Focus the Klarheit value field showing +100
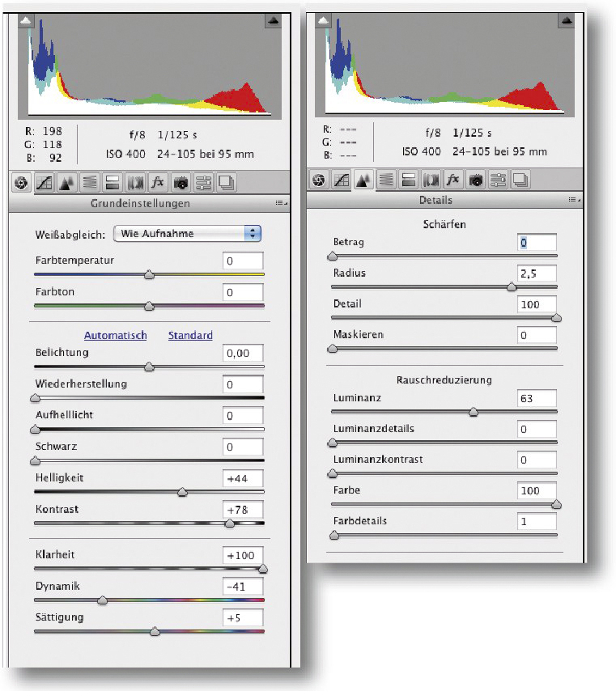 point(243,555)
